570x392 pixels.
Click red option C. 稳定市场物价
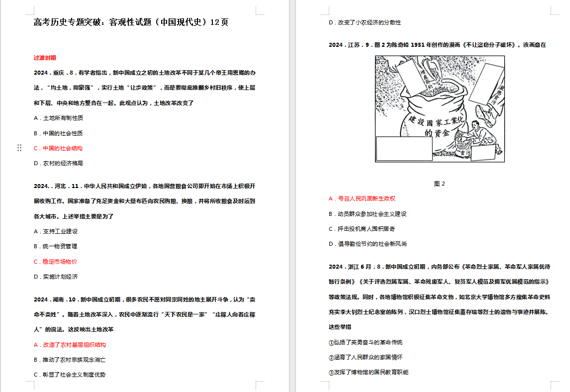point(55,262)
